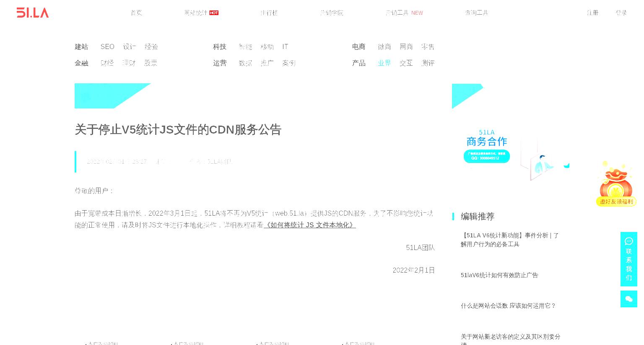Select the 交互 subcategory
The image size is (644, 345).
click(406, 63)
